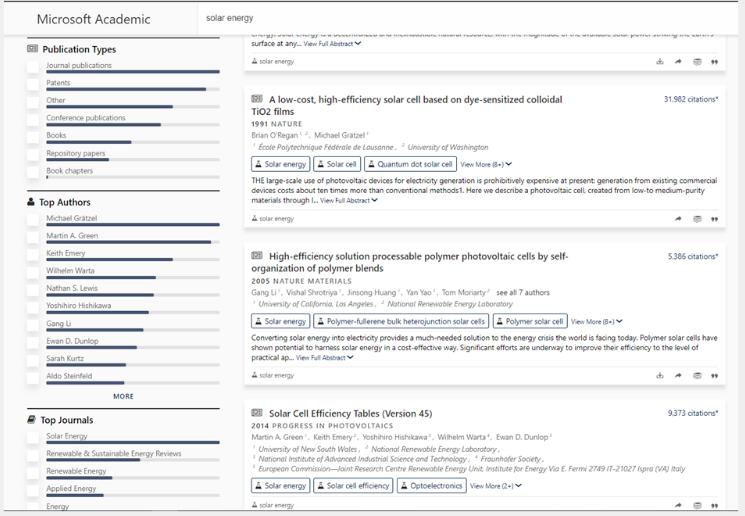The height and width of the screenshot is (516, 745).
Task: View the 31,982 citations link
Action: pos(691,99)
